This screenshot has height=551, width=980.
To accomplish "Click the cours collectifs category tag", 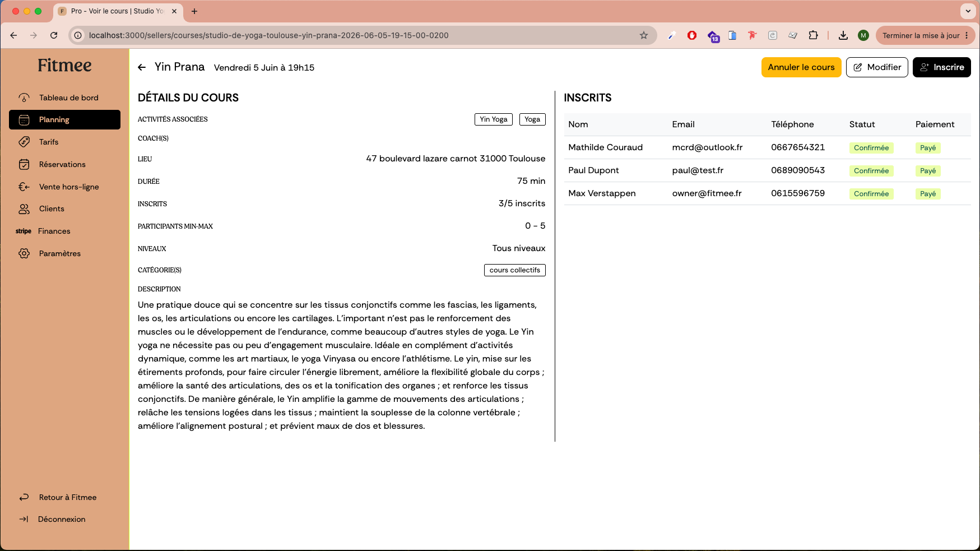I will (x=515, y=270).
